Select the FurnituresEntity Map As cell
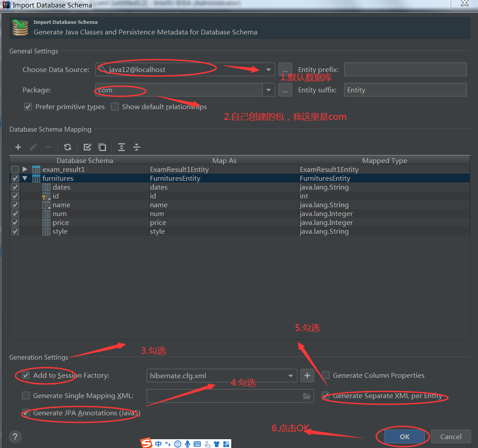The width and height of the screenshot is (478, 448). pyautogui.click(x=224, y=178)
